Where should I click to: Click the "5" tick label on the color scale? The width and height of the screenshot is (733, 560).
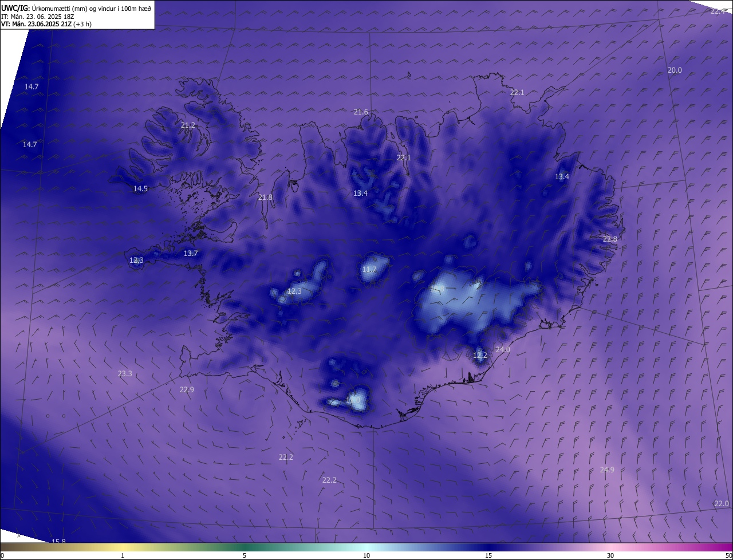coord(245,555)
